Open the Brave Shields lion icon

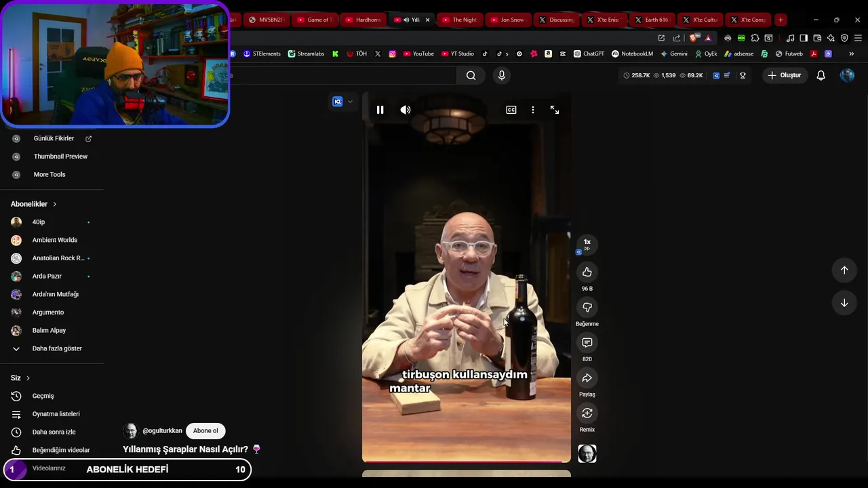click(x=692, y=38)
